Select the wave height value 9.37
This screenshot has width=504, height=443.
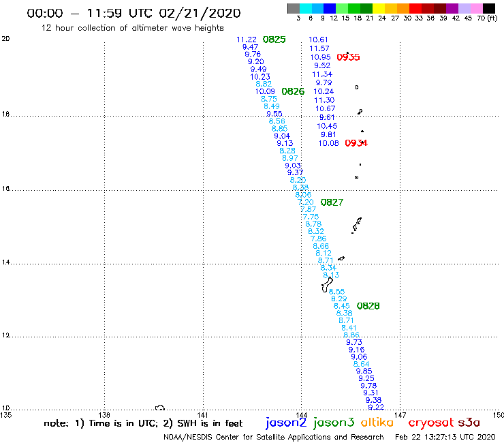(x=295, y=172)
